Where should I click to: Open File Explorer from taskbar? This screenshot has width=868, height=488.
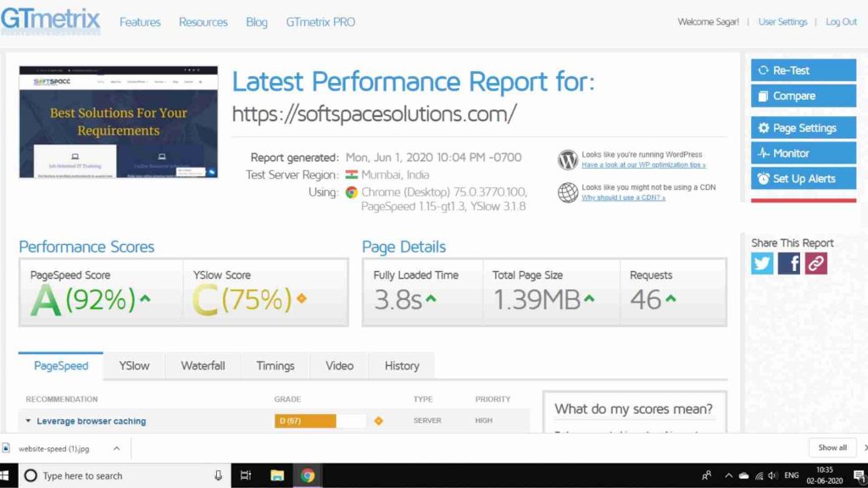[x=277, y=475]
